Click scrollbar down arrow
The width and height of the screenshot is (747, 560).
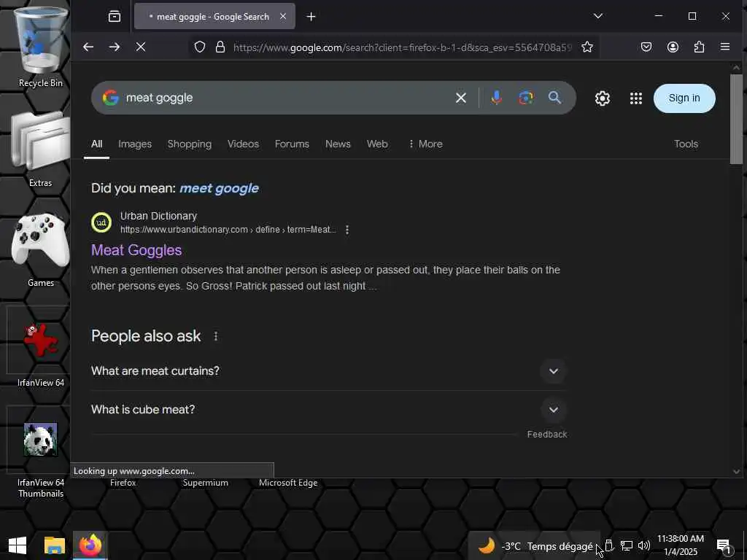[x=736, y=472]
